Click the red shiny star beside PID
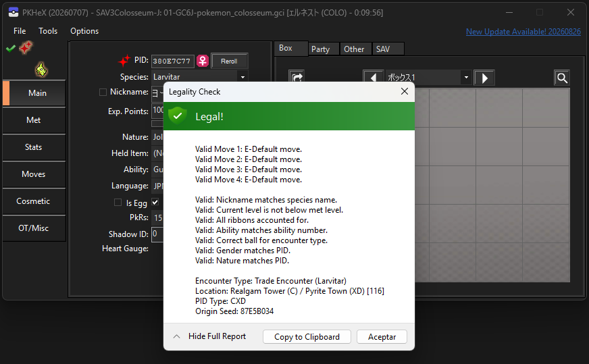The height and width of the screenshot is (364, 589). pos(124,60)
